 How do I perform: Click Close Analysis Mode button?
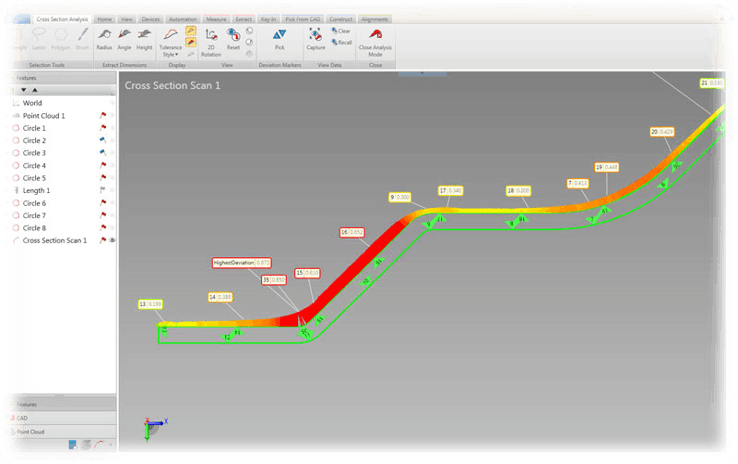pos(375,42)
